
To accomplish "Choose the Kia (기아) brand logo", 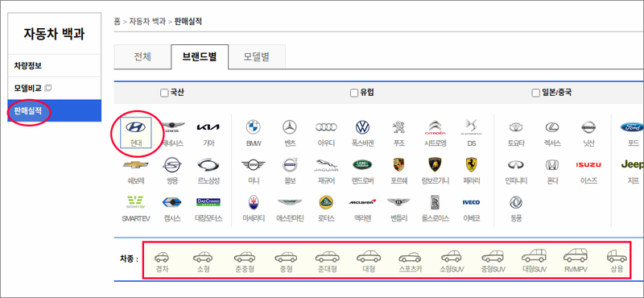I will tap(208, 127).
